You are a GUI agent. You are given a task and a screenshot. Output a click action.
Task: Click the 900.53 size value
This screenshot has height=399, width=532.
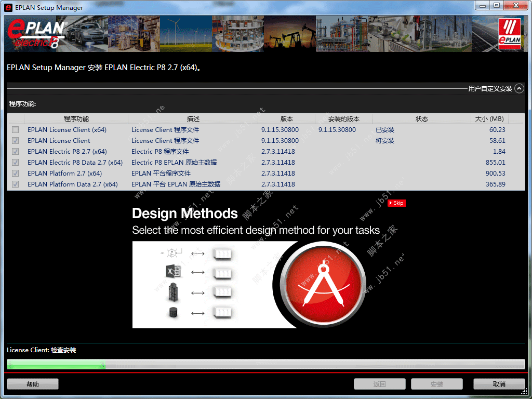[495, 173]
